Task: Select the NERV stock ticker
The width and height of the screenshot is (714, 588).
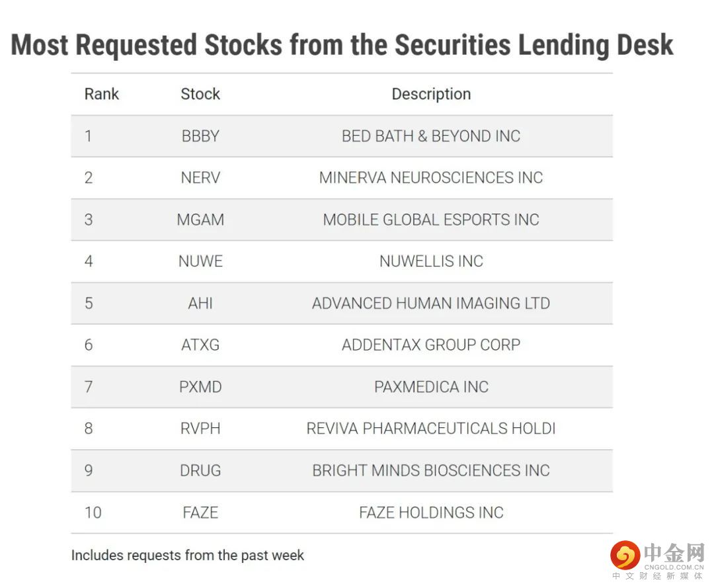Action: click(x=200, y=178)
